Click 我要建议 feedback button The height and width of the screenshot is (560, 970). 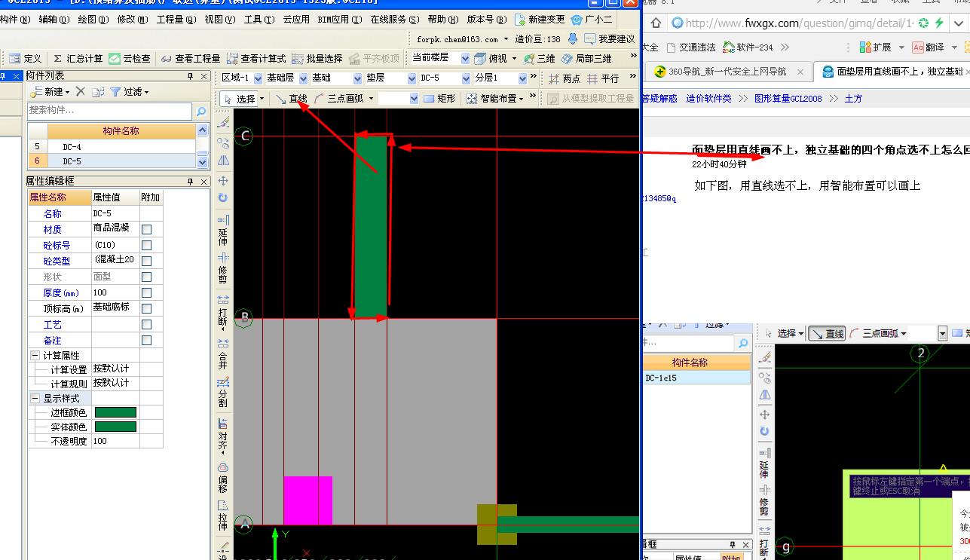pos(610,38)
